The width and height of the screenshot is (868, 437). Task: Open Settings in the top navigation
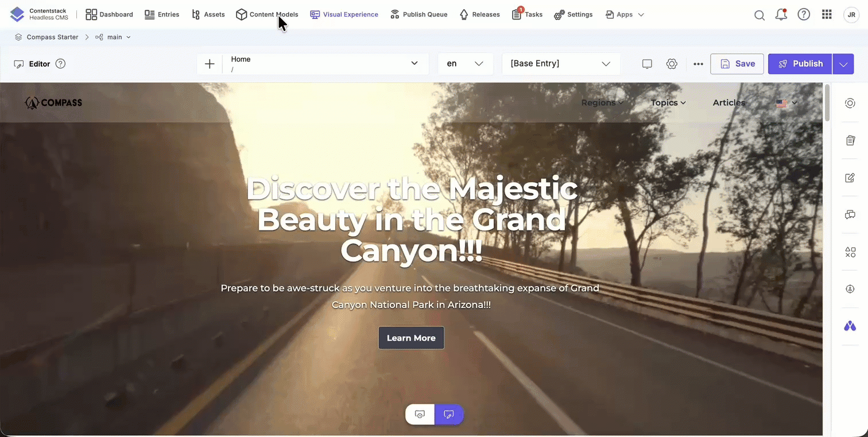573,15
